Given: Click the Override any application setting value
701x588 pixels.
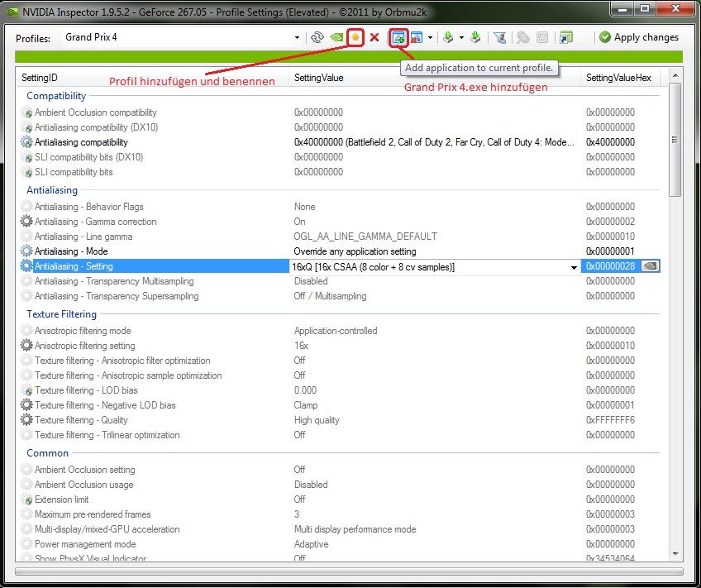Looking at the screenshot, I should click(x=355, y=251).
